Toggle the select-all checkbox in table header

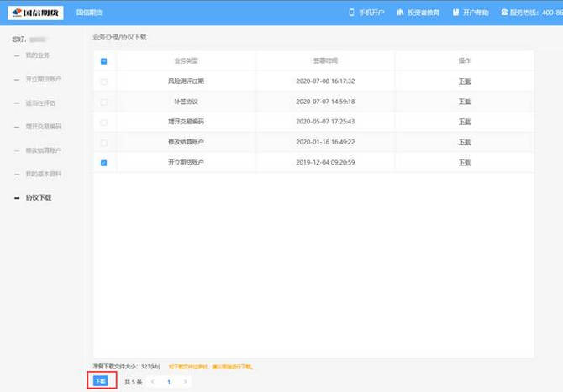coord(104,61)
